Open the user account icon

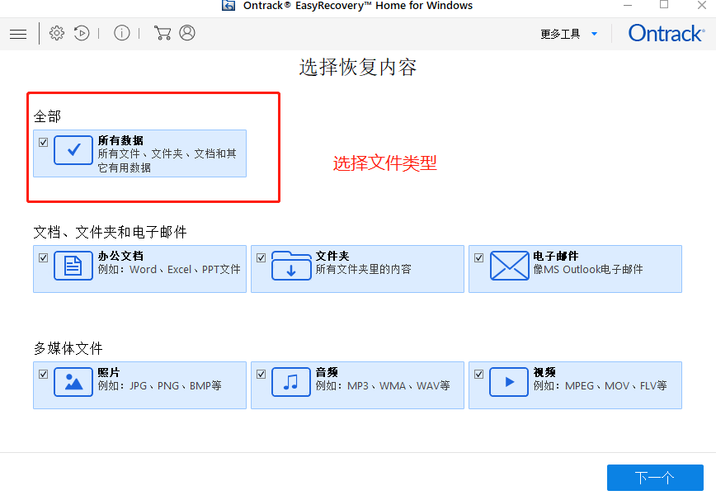(x=187, y=33)
